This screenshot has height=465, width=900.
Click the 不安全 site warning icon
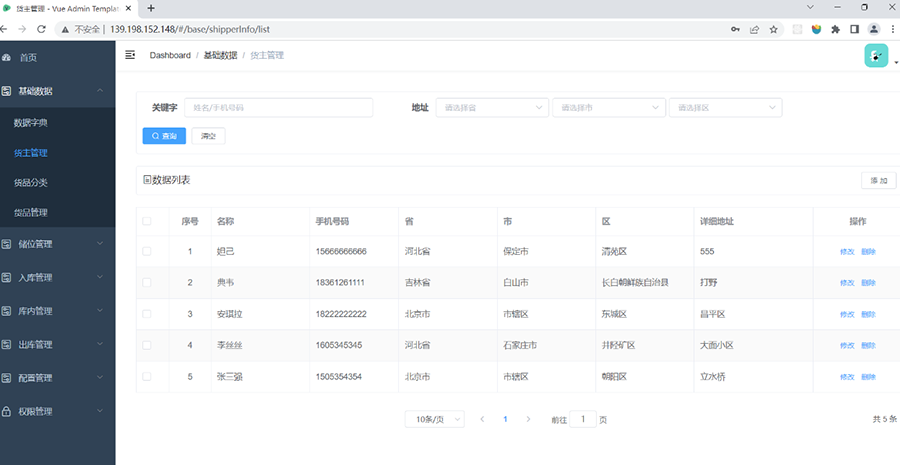[x=65, y=29]
